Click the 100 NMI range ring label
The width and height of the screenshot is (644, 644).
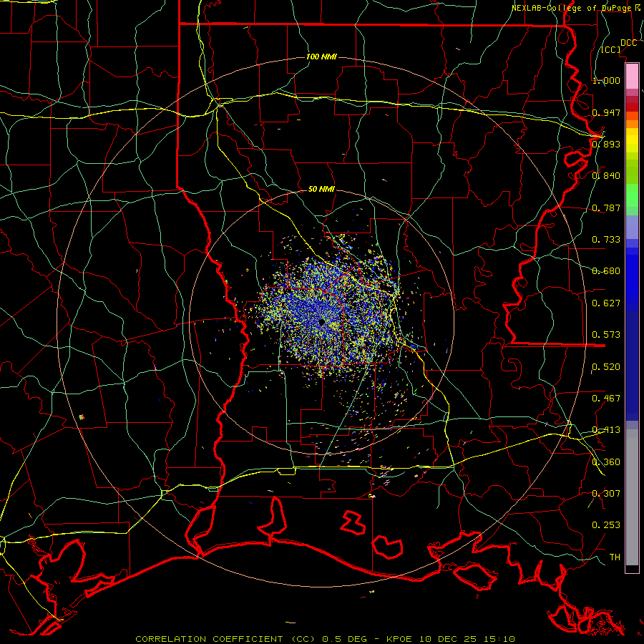coord(321,57)
